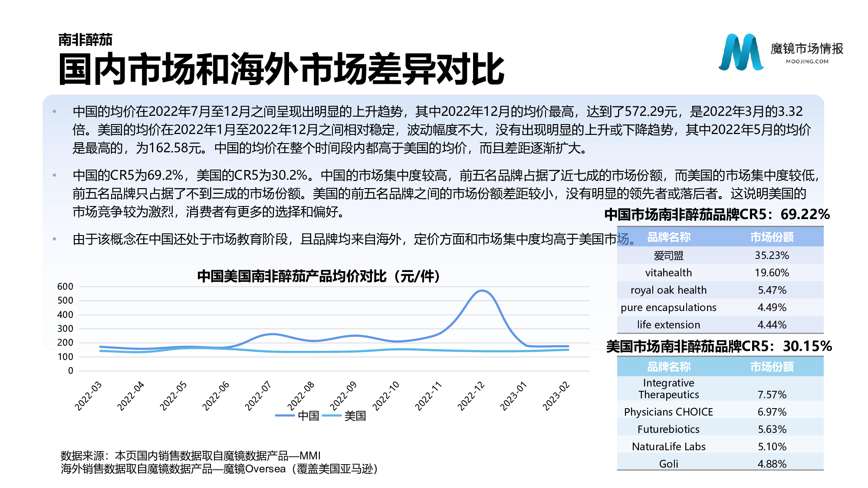Click the 2022-12 x-axis label

click(471, 396)
